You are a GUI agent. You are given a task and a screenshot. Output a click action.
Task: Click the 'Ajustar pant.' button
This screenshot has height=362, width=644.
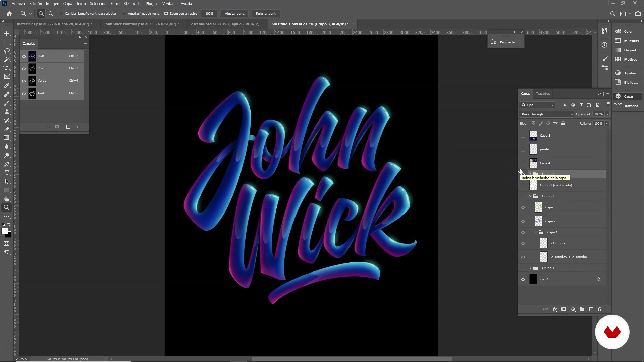coord(234,14)
